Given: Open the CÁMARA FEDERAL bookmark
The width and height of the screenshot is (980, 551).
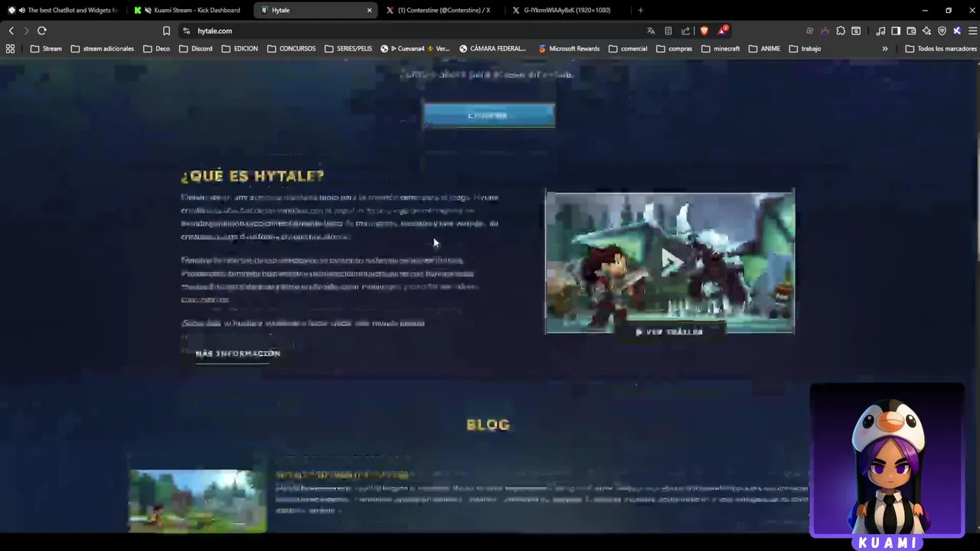Looking at the screenshot, I should [x=492, y=48].
